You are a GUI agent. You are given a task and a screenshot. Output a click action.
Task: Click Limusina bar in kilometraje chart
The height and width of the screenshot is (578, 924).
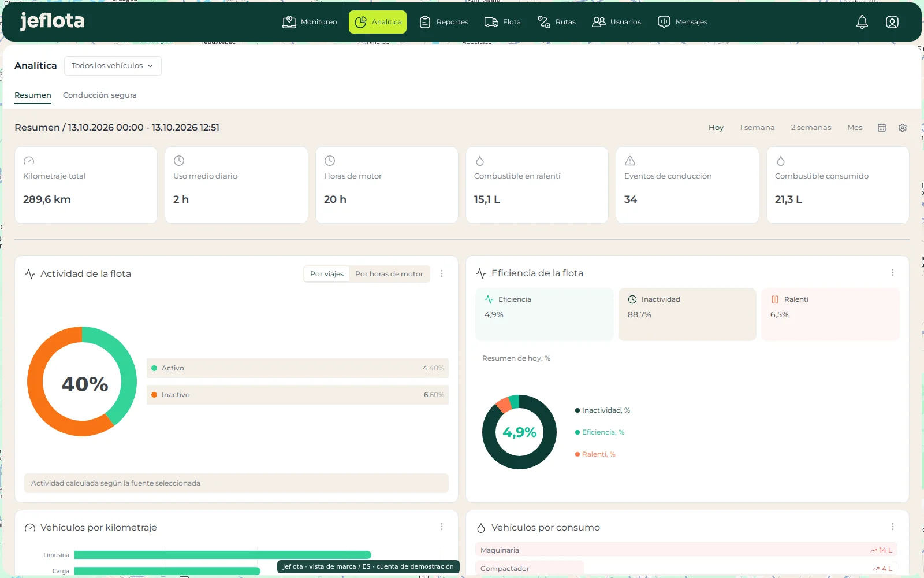(x=222, y=555)
